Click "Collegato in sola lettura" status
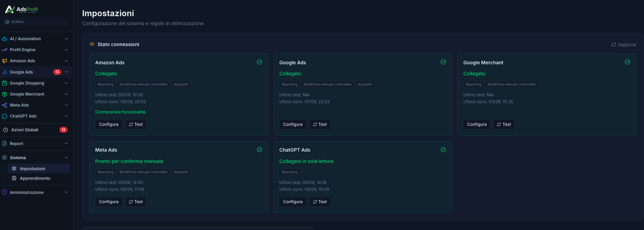Viewport: 644px width, 230px height. click(306, 161)
